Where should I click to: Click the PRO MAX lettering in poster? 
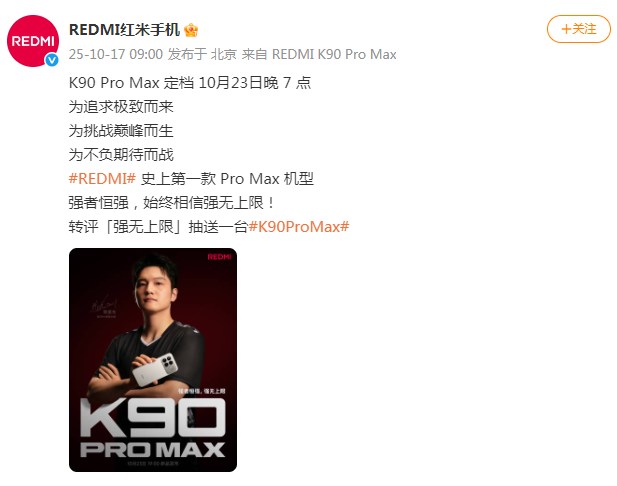[153, 449]
